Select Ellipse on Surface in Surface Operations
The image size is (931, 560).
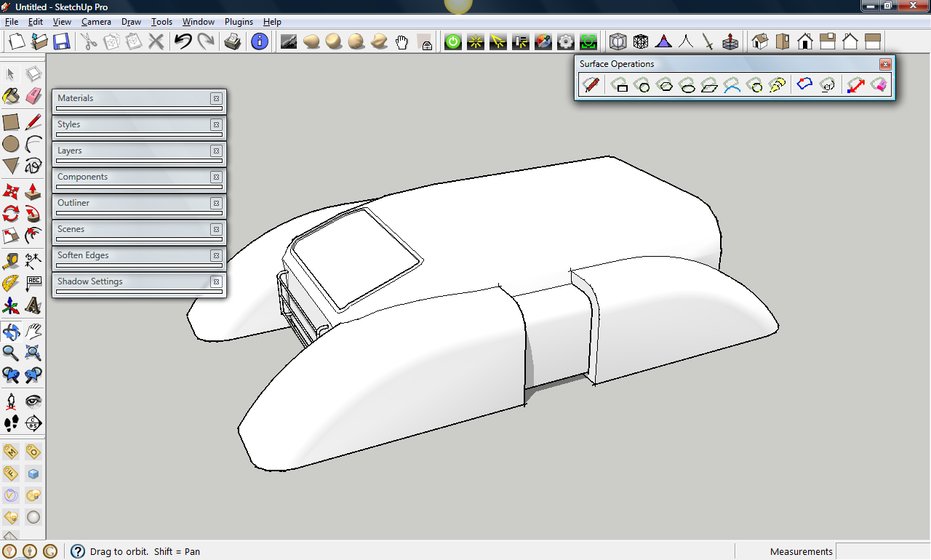pyautogui.click(x=687, y=86)
